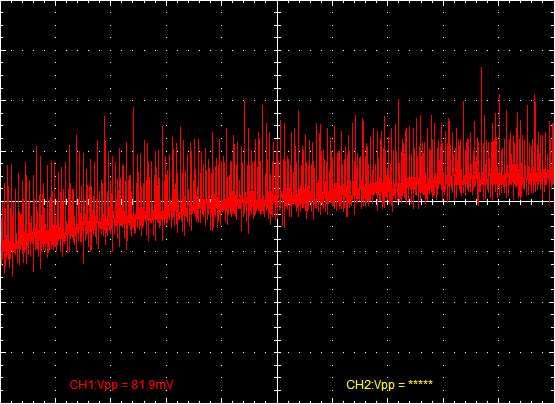This screenshot has width=555, height=404.
Task: Click the top tick mark on the vertical center axis
Action: coord(278,13)
